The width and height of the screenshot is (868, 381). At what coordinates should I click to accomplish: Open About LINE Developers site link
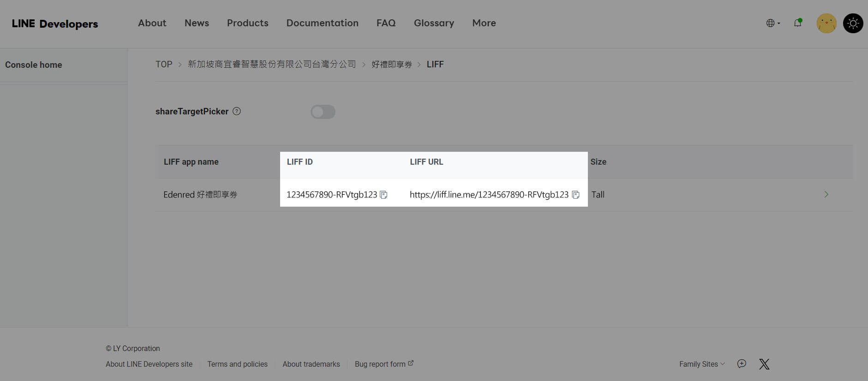[x=149, y=364]
